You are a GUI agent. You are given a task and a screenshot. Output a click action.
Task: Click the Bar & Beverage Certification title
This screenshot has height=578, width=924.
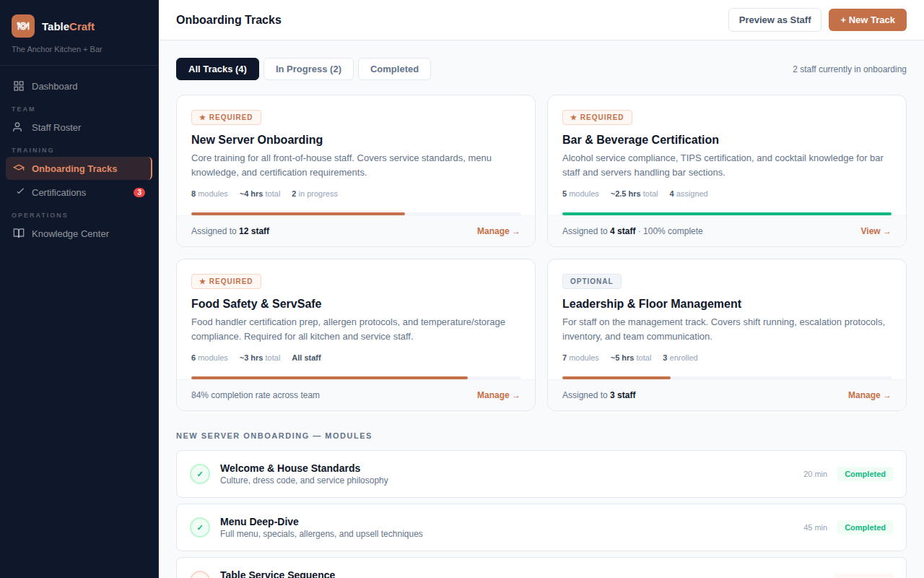tap(640, 139)
